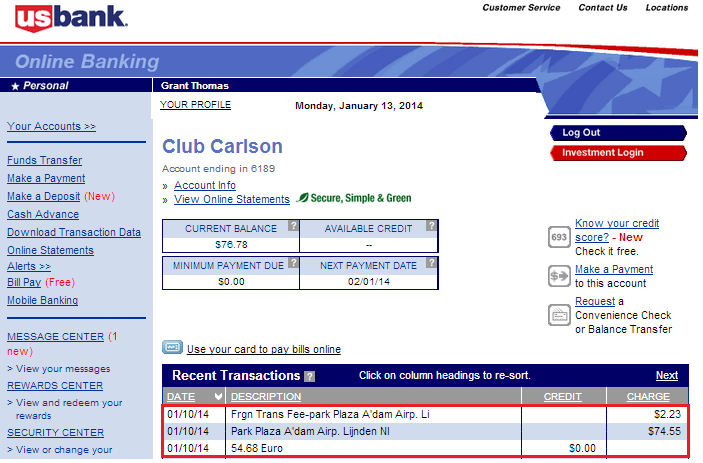Image resolution: width=703 pixels, height=463 pixels.
Task: Click View your messages
Action: (63, 369)
